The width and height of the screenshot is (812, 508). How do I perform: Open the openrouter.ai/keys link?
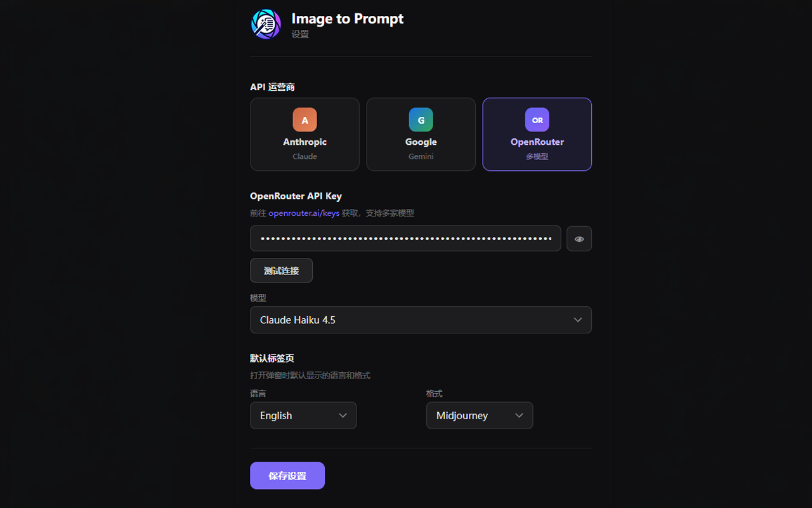(304, 213)
